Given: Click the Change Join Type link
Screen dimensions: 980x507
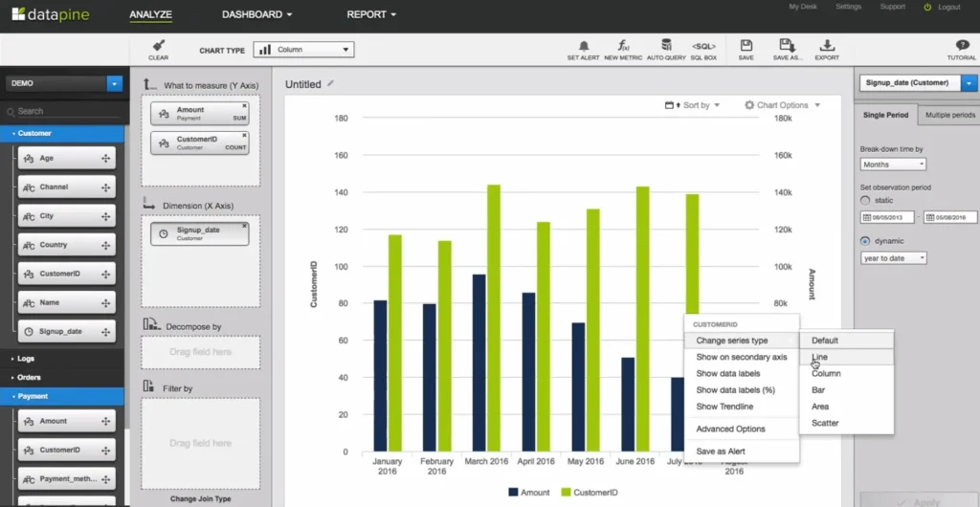Looking at the screenshot, I should [x=200, y=499].
